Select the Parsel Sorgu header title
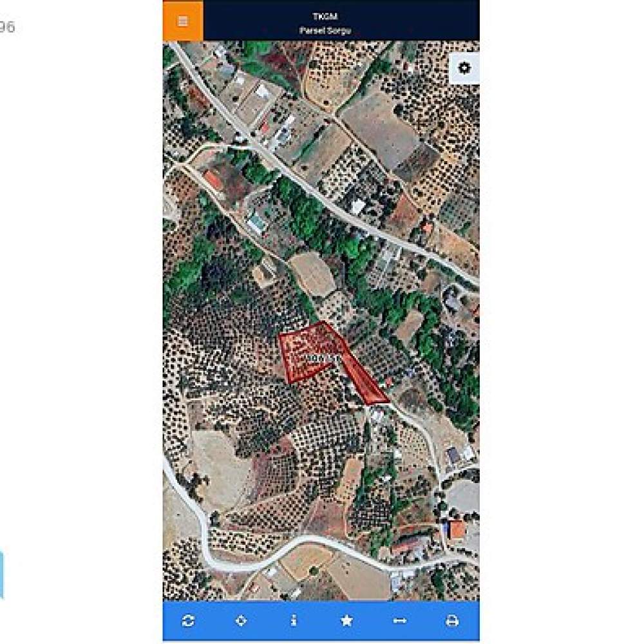This screenshot has height=644, width=644. coord(325,30)
